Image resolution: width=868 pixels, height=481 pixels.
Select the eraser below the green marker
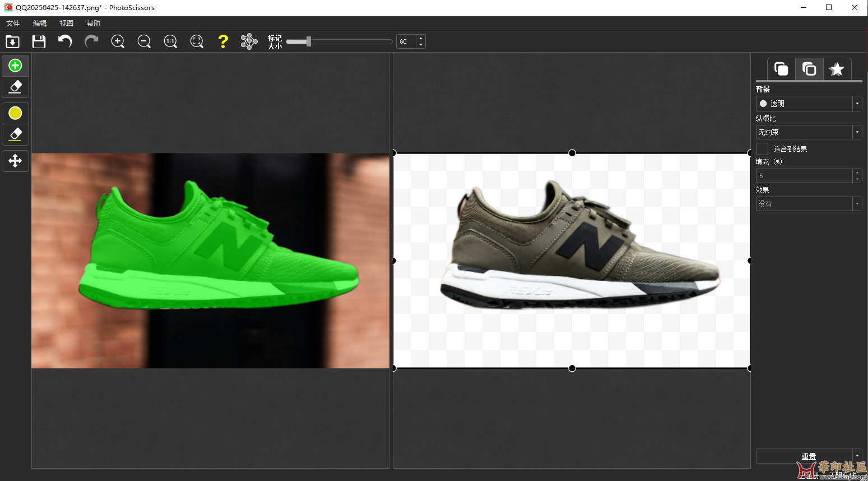[x=15, y=87]
